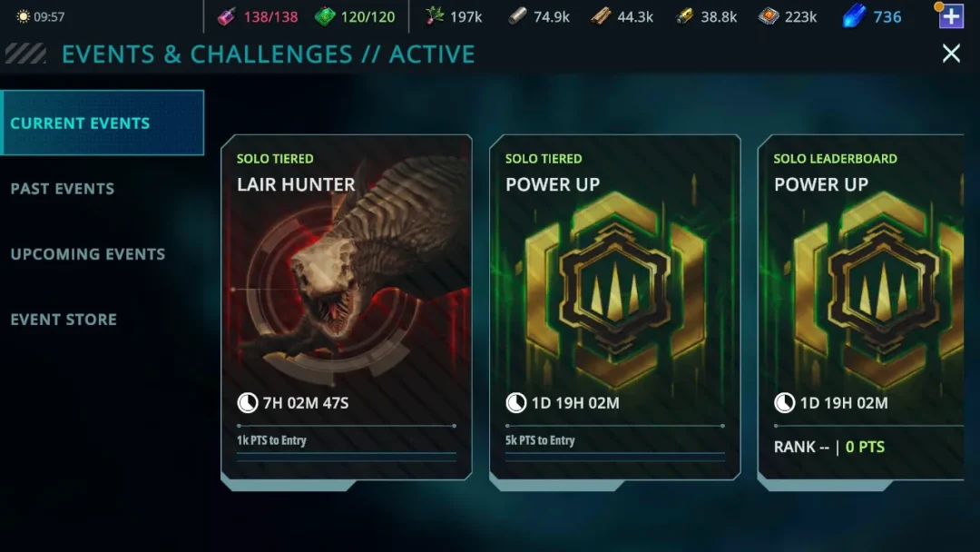
Task: Click the sun daytime clock icon
Action: tap(23, 17)
